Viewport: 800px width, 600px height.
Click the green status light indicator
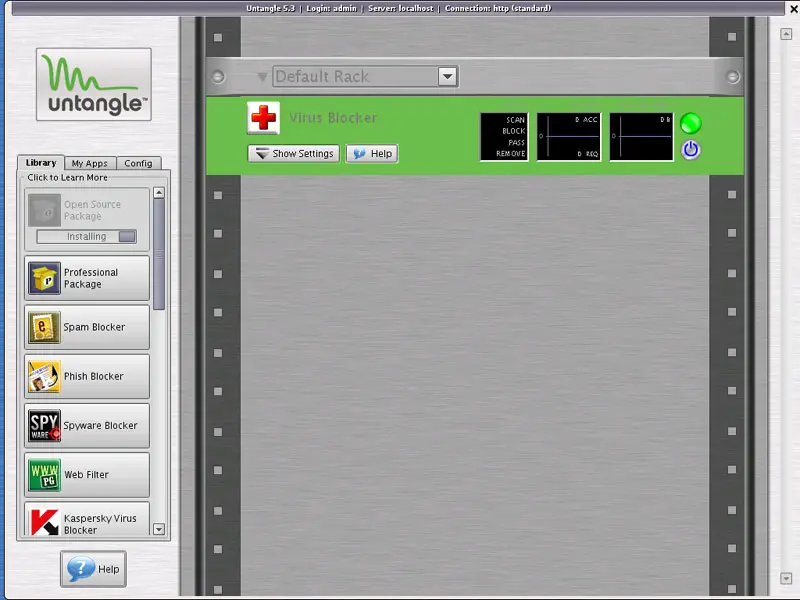tap(690, 123)
